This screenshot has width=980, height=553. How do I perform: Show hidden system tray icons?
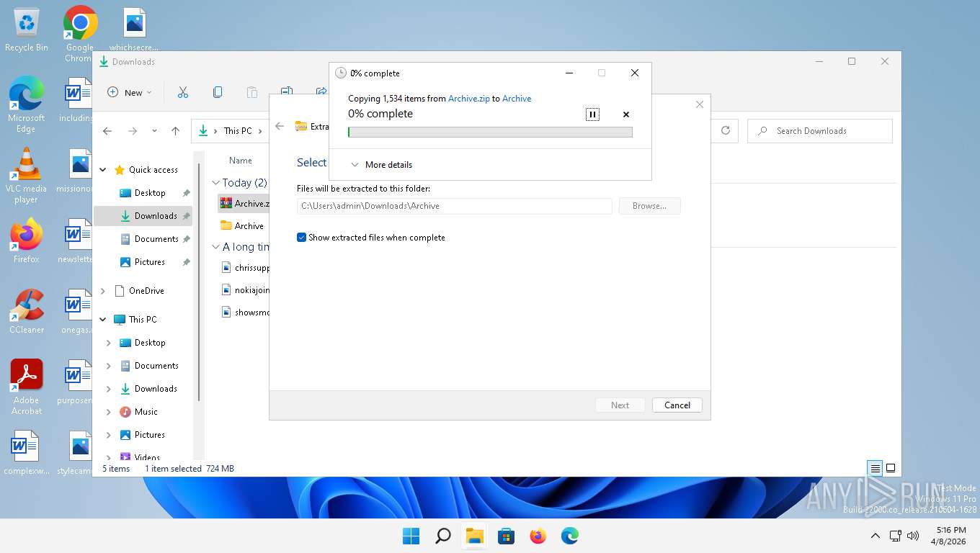(x=875, y=536)
